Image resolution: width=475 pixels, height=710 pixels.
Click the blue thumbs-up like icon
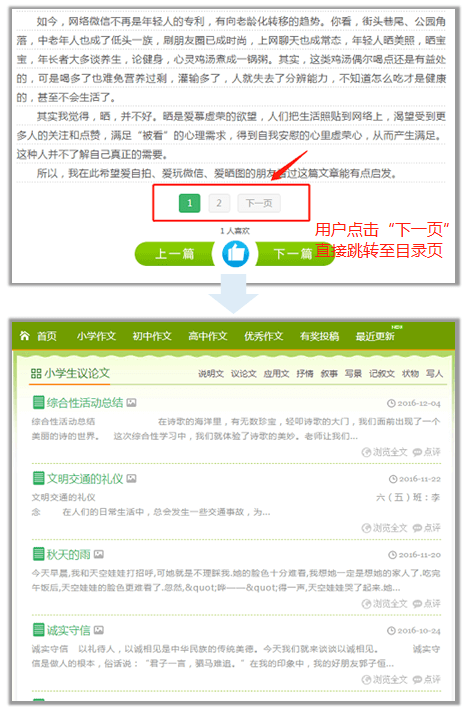tap(235, 254)
